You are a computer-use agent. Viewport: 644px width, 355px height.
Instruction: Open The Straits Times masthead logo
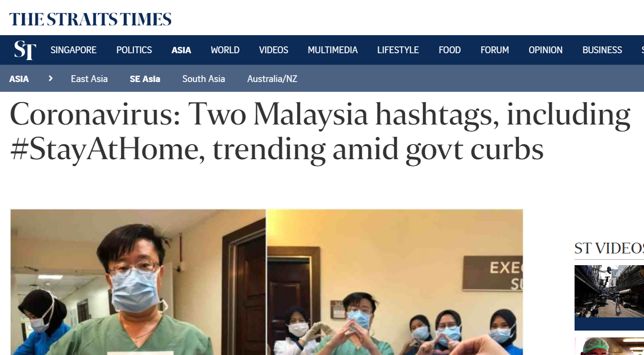pyautogui.click(x=90, y=20)
